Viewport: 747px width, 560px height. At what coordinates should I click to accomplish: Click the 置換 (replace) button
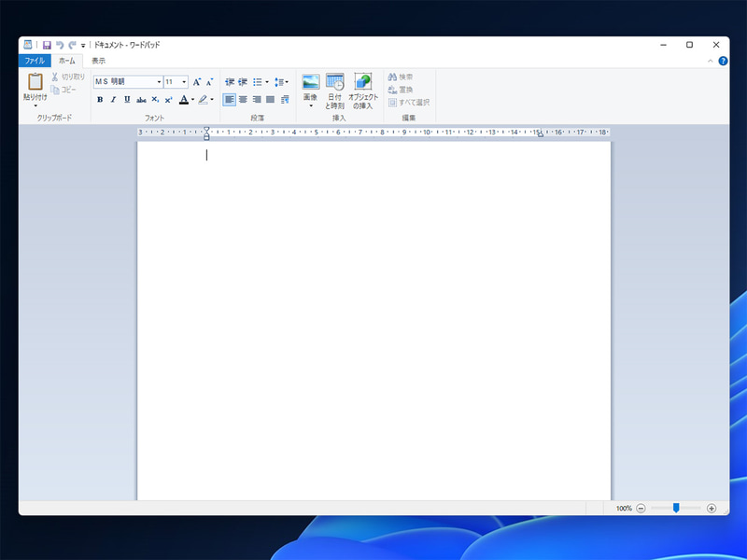point(401,90)
